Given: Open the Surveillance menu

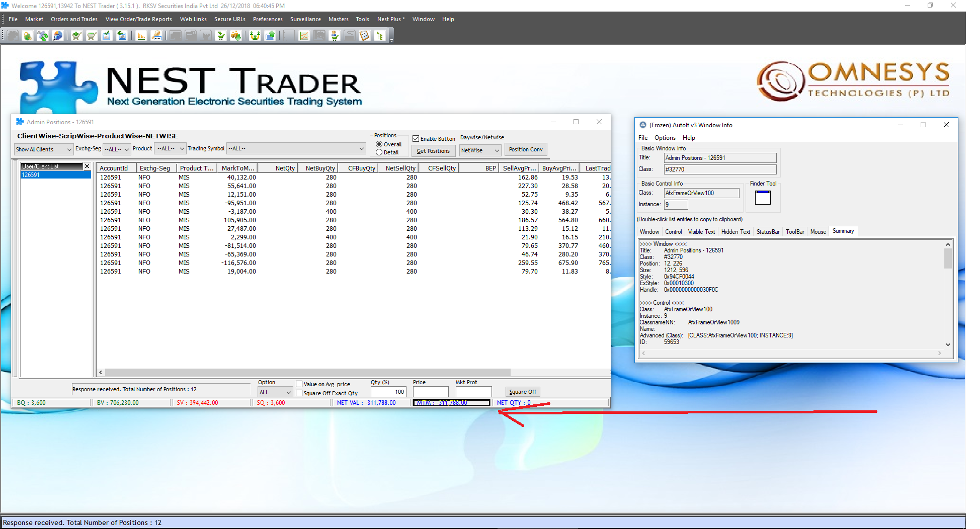Looking at the screenshot, I should click(x=305, y=19).
